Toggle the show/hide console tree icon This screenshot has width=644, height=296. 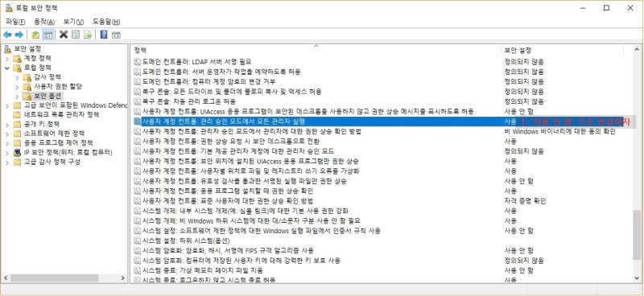[48, 35]
